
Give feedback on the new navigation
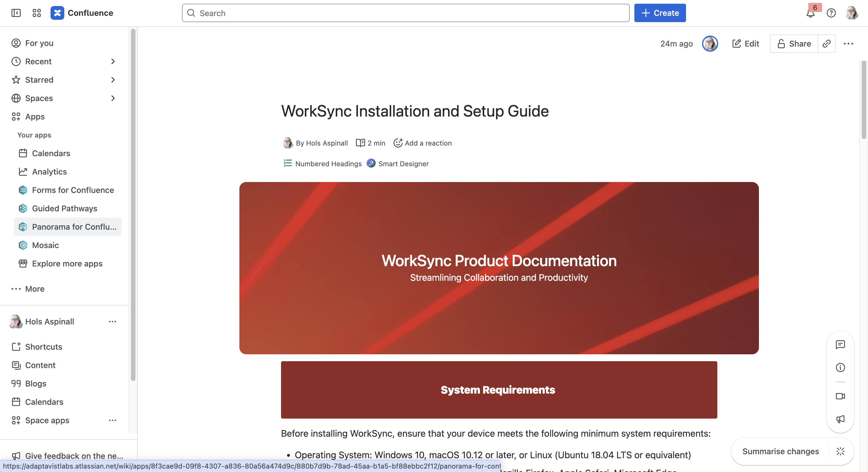pyautogui.click(x=67, y=455)
